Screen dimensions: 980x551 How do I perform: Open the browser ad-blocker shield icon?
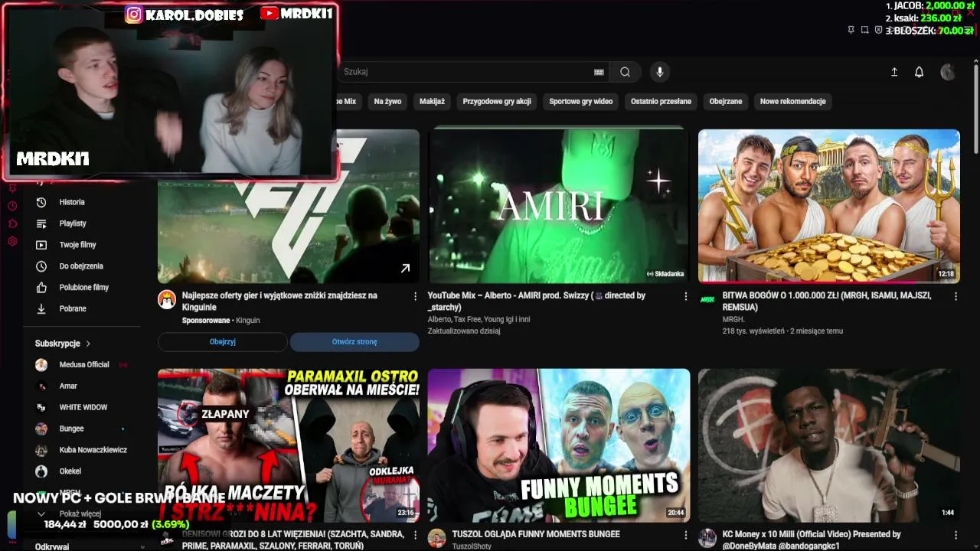(878, 30)
